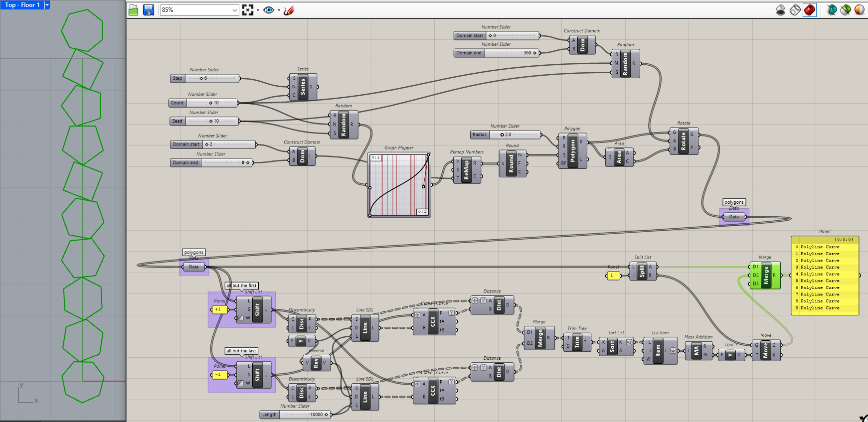Select the Random component feeding Rotate
This screenshot has height=422, width=868.
tap(625, 63)
